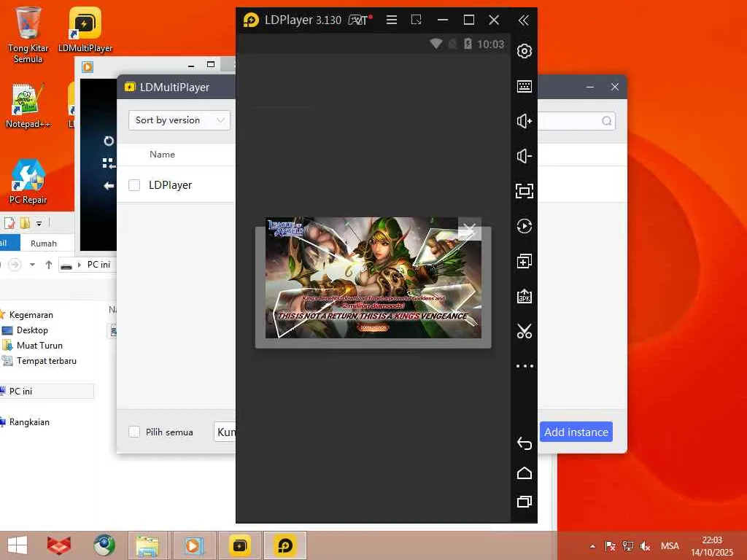Click muted volume icon in system tray
Viewport: 747px width, 560px height.
(x=646, y=545)
